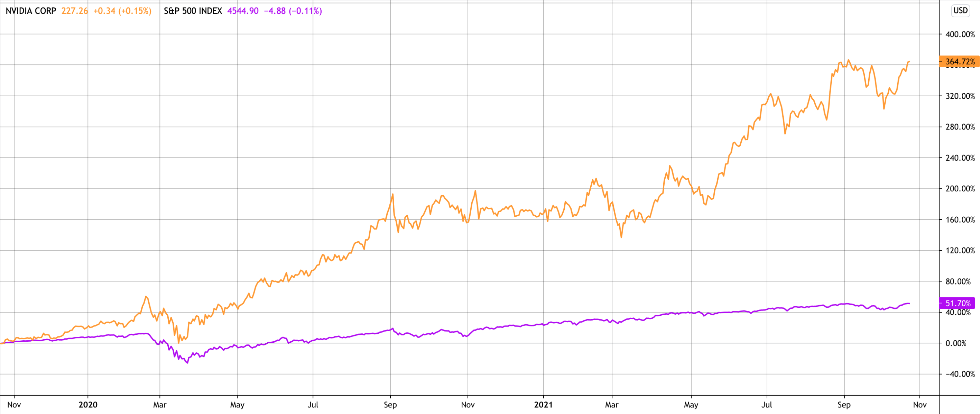Click the USD currency button
The image size is (980, 414).
click(960, 10)
